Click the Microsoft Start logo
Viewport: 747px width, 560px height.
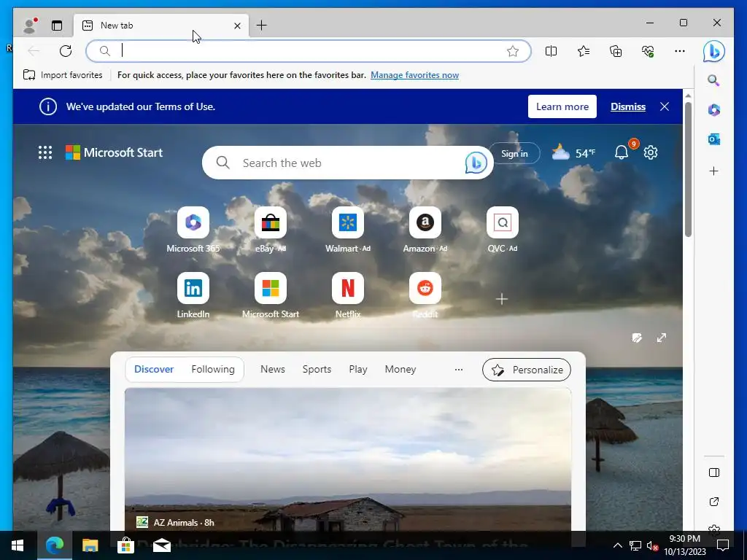pos(114,152)
